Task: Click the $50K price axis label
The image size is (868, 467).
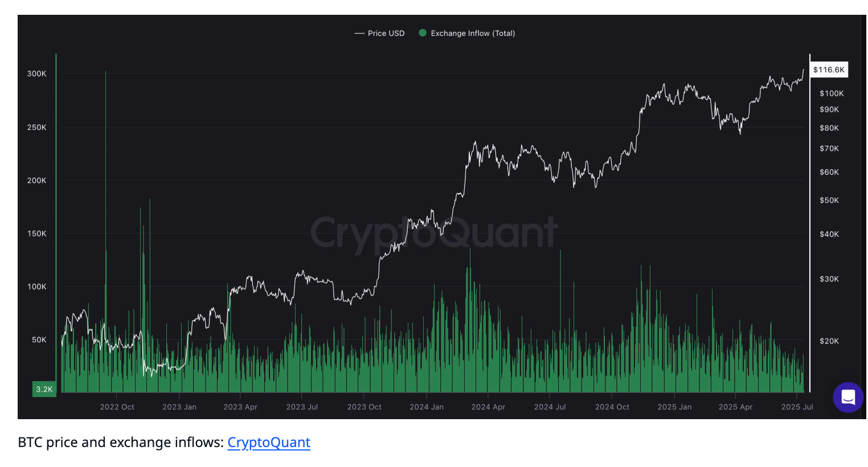Action: coord(829,200)
